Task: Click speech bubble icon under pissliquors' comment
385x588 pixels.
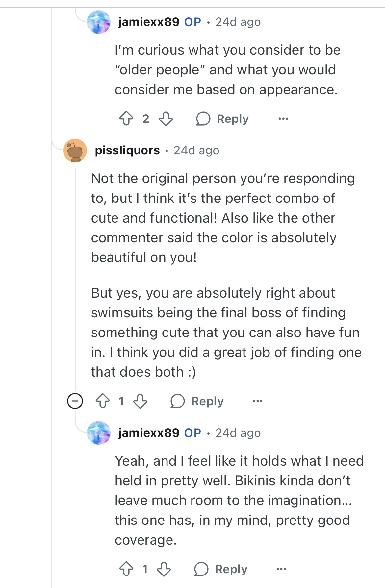Action: pyautogui.click(x=177, y=401)
